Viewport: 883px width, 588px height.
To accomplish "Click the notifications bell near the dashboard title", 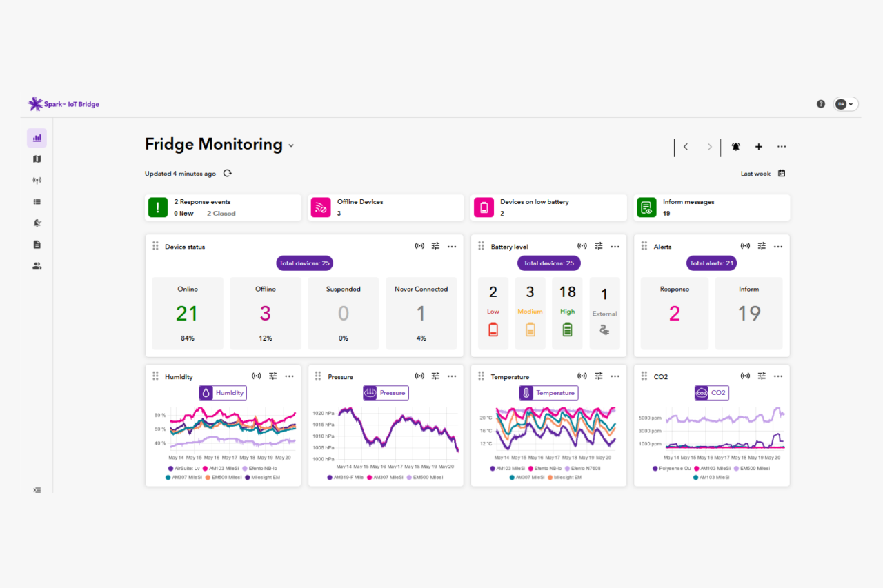I will pyautogui.click(x=735, y=146).
